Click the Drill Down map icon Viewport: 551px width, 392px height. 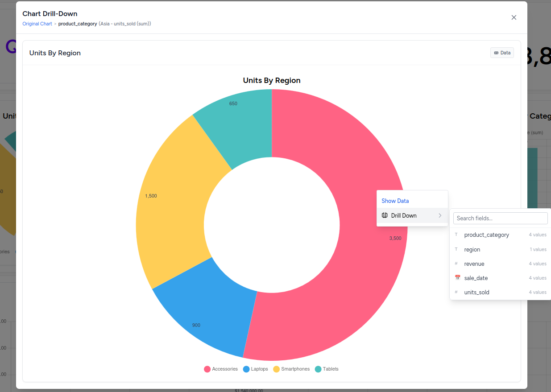click(385, 215)
